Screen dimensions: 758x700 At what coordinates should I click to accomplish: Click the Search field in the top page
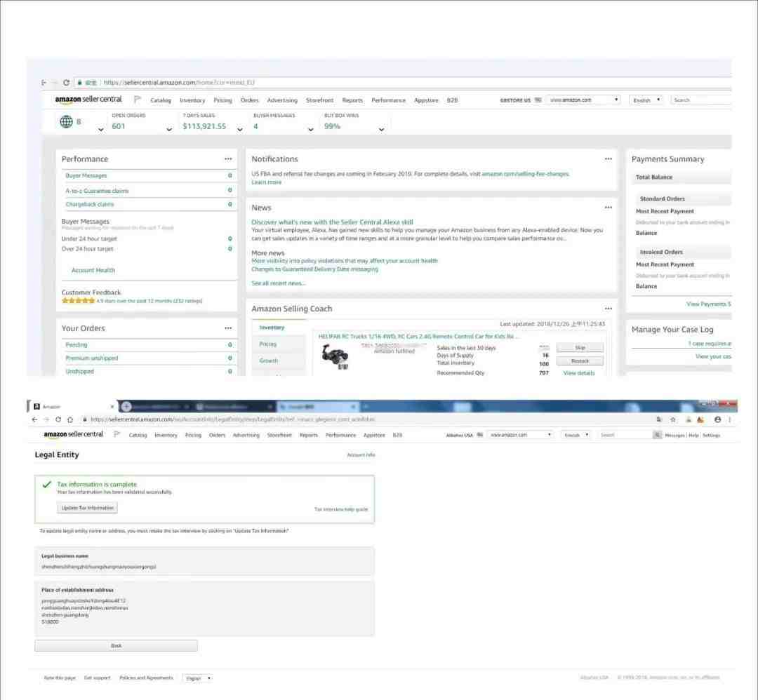[x=701, y=100]
